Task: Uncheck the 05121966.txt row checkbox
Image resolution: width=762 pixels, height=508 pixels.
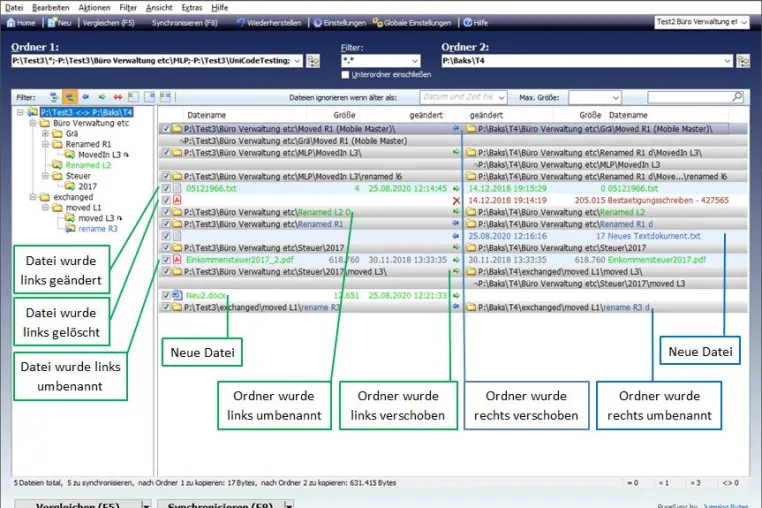Action: 166,189
